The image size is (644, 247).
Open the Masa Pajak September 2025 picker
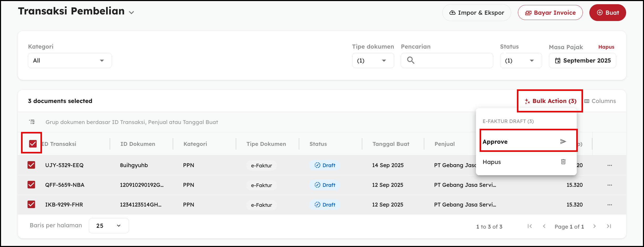click(582, 61)
